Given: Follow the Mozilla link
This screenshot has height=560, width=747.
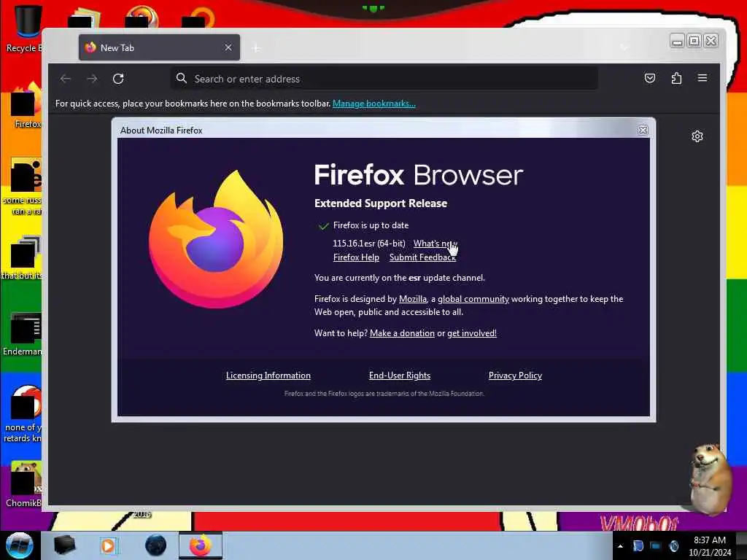Looking at the screenshot, I should click(413, 299).
